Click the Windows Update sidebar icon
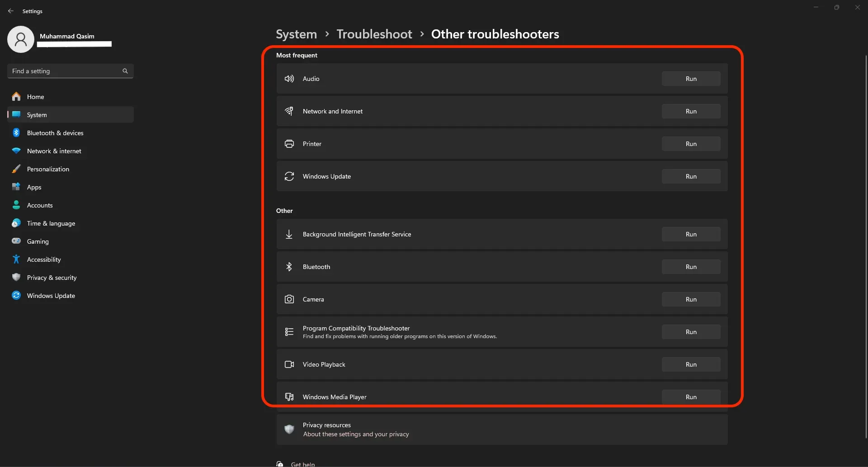The height and width of the screenshot is (467, 868). (x=16, y=295)
